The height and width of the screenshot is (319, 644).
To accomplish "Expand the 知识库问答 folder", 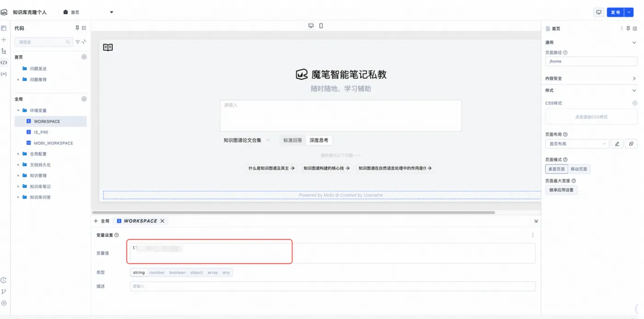I will 18,197.
